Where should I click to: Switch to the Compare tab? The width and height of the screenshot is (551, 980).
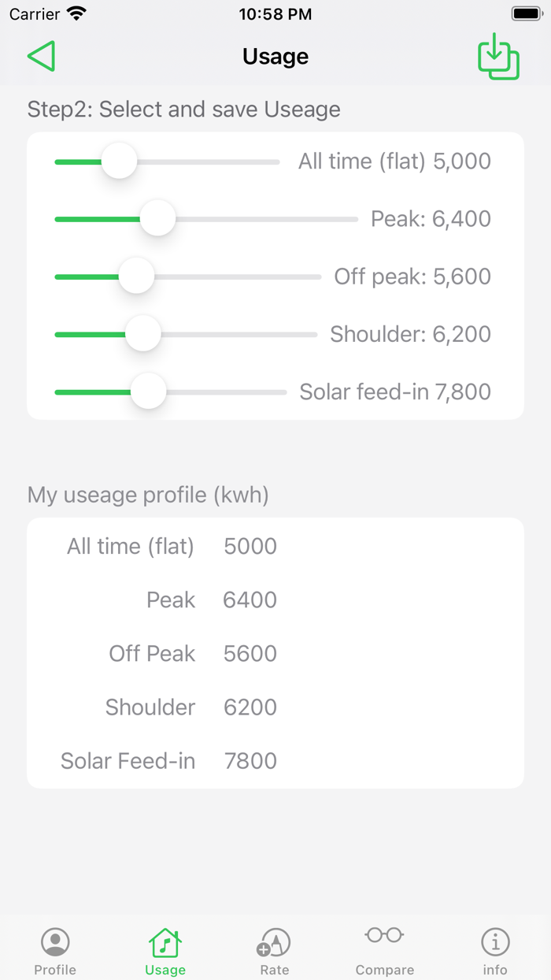click(x=384, y=949)
